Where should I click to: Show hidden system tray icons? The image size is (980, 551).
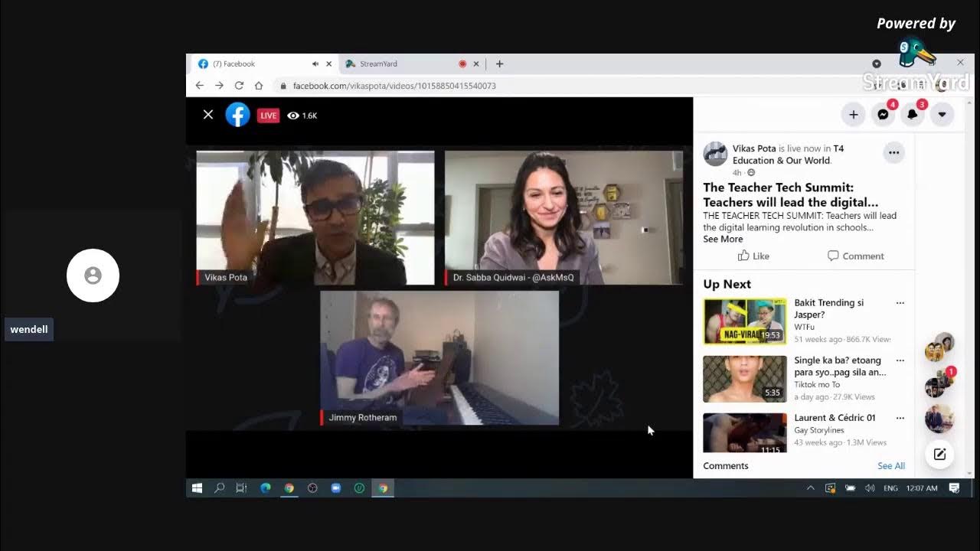pos(810,488)
